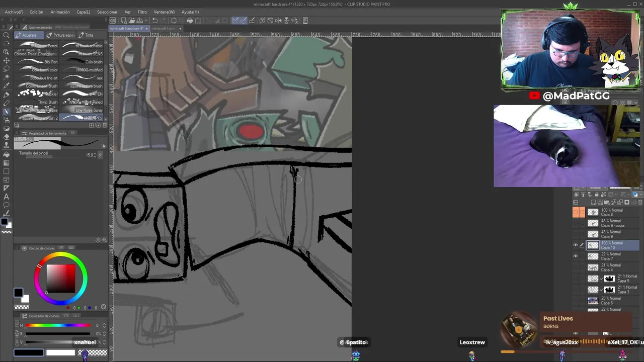Image resolution: width=644 pixels, height=362 pixels.
Task: Choose the Colo brush sub tool
Action: pos(81,62)
